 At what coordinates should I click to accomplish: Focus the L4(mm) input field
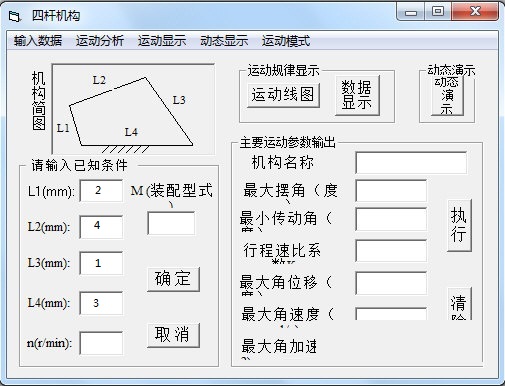click(x=101, y=303)
